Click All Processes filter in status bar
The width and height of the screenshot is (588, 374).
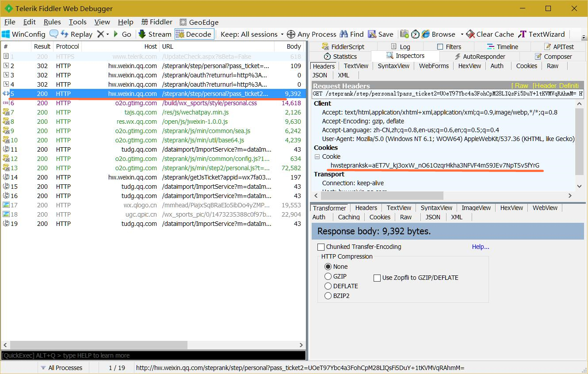[x=61, y=367]
